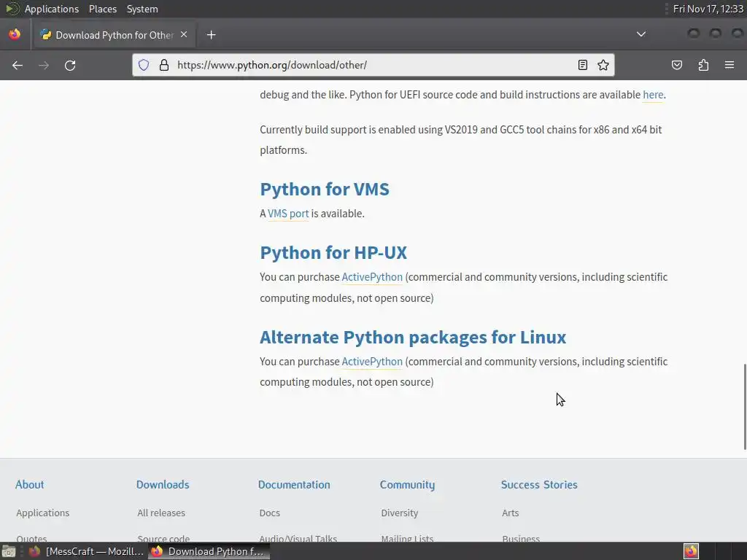Click the URL address bar
Viewport: 747px width, 560px height.
(374, 65)
